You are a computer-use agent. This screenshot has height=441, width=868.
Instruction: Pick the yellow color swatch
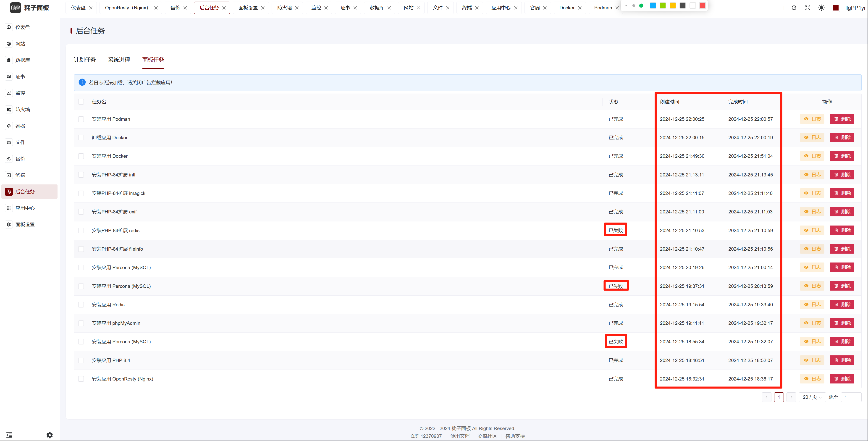[673, 5]
